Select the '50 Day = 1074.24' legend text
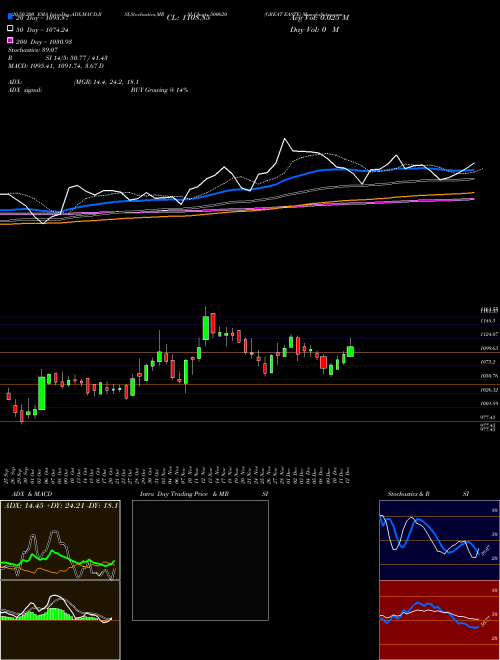This screenshot has height=660, width=500. coord(42,30)
